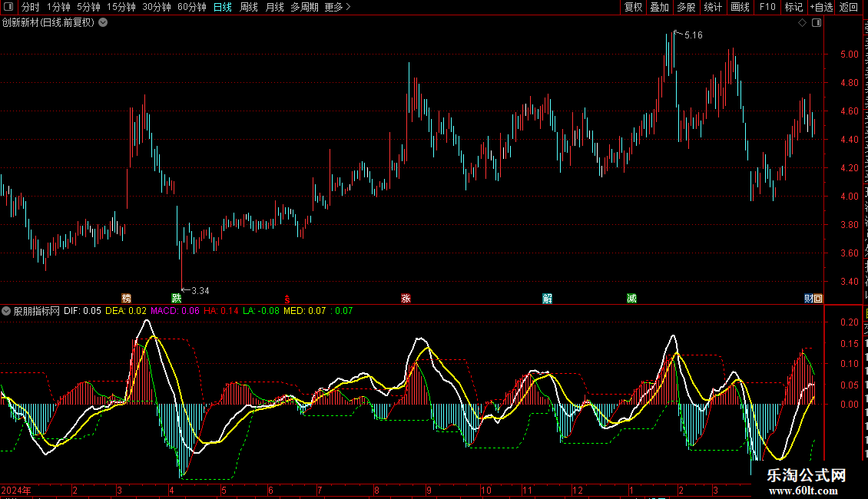Expand the 更多 more periods menu

pos(337,7)
